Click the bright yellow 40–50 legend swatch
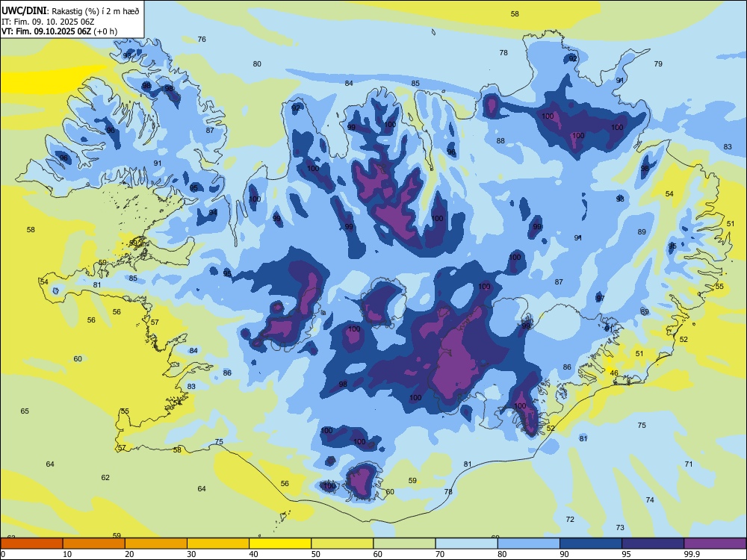This screenshot has height=560, width=747. 280,544
